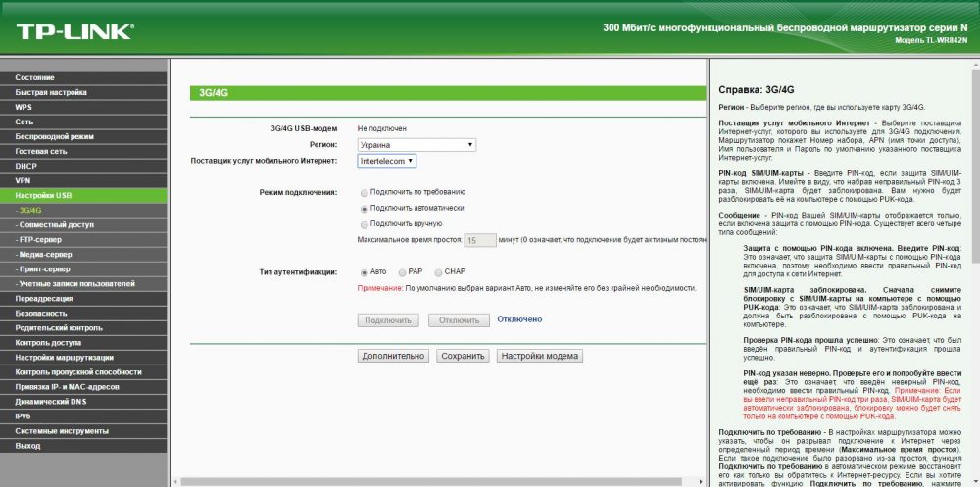Click the Справка: 3G/4G help heading

pos(757,90)
